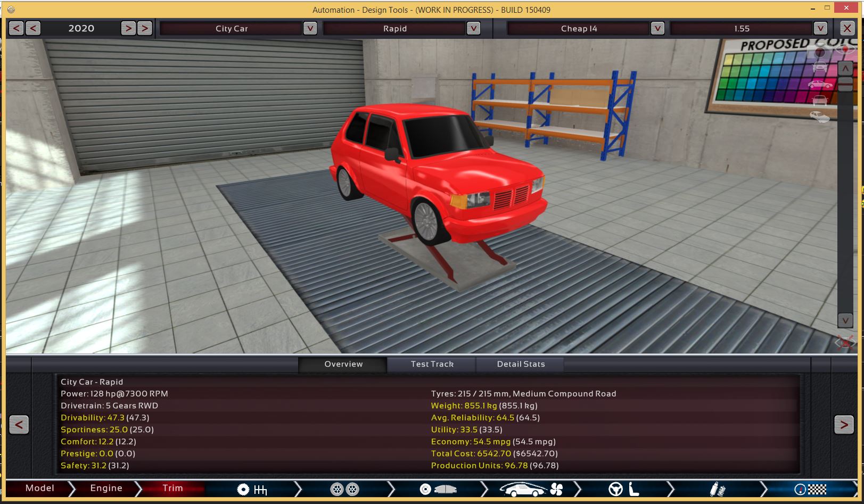864x504 pixels.
Task: Expand the City Car model dropdown arrow
Action: [310, 28]
